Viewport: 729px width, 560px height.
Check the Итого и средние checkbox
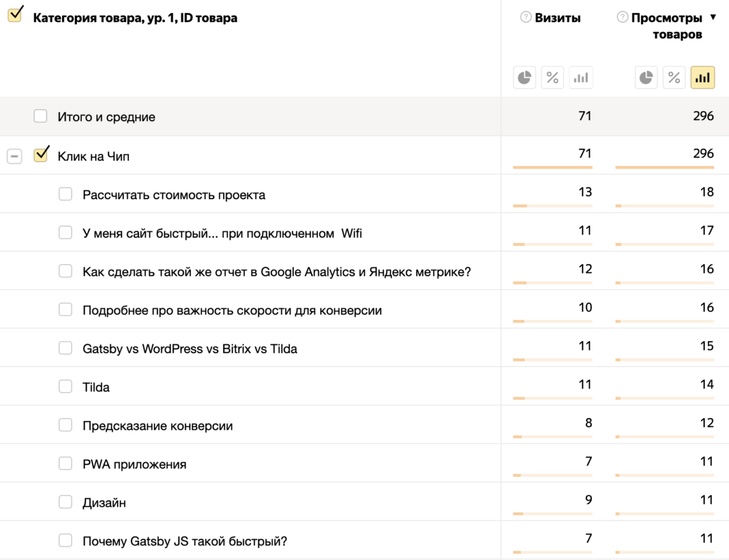point(40,116)
